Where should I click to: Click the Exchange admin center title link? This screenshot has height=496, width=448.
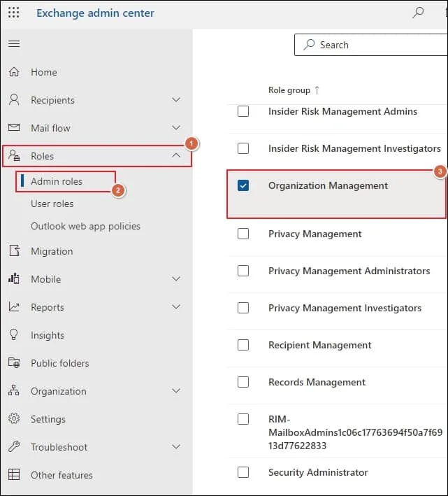point(96,13)
